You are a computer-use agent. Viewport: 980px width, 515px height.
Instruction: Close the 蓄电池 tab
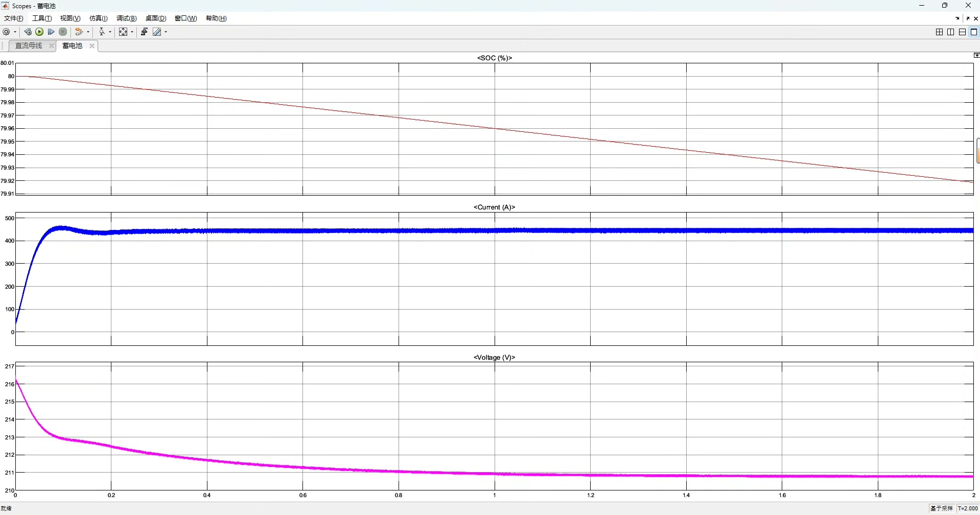(92, 46)
